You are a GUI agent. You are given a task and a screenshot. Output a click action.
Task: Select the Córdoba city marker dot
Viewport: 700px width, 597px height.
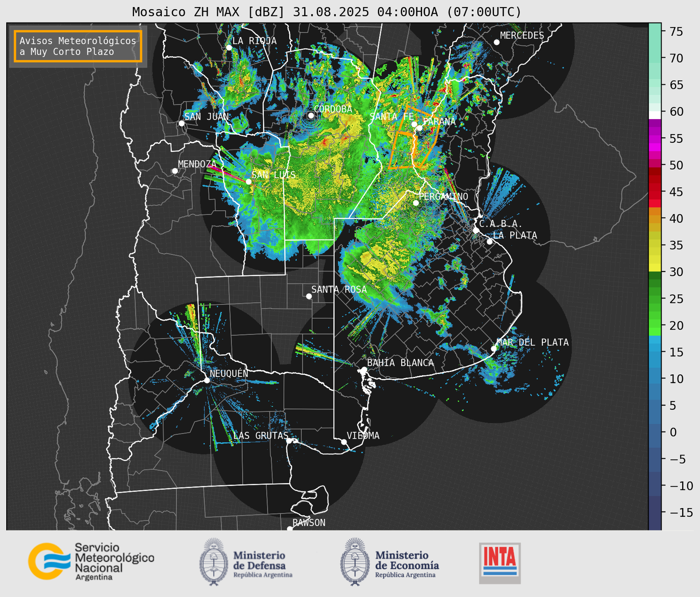coord(311,115)
